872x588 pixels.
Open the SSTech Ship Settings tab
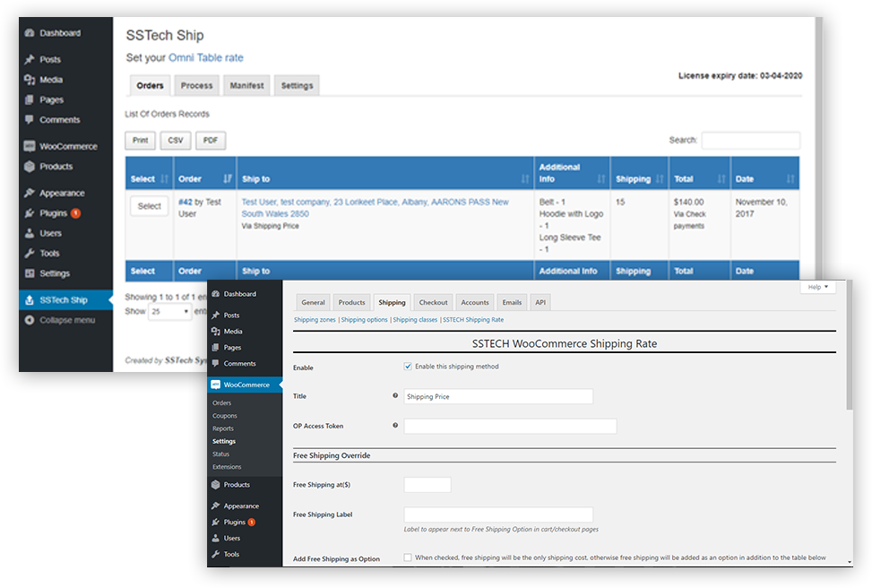297,86
